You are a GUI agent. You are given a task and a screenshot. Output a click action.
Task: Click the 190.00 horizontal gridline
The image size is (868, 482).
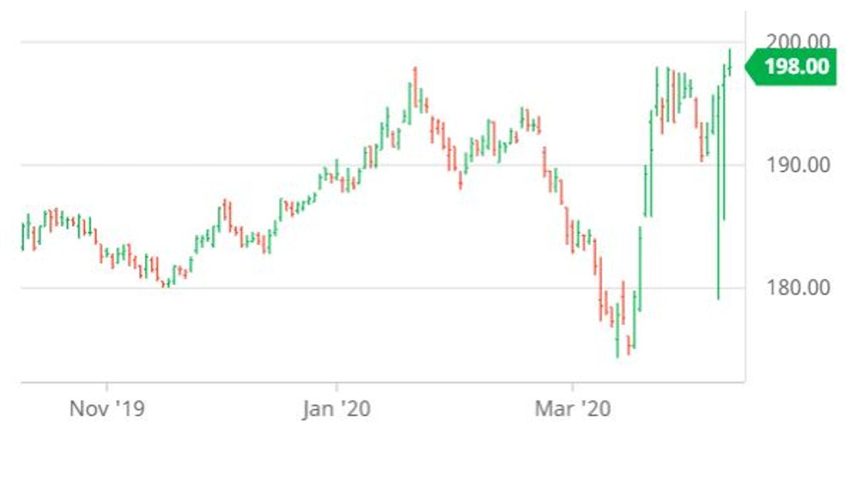(x=181, y=165)
